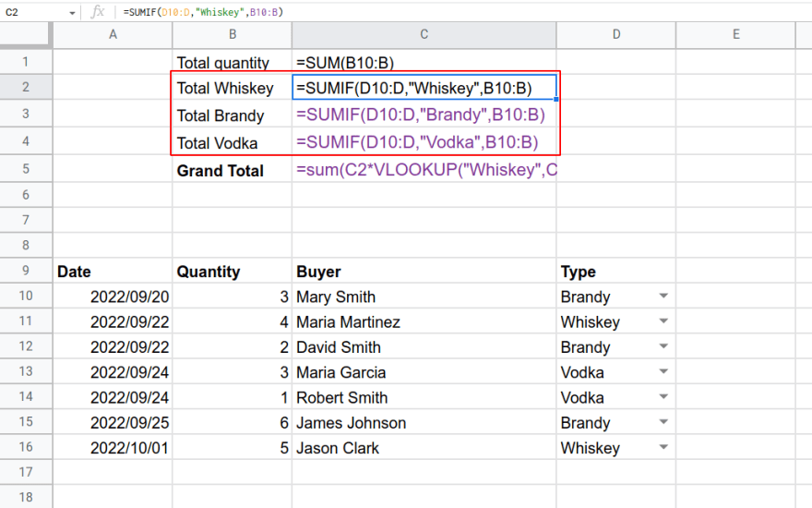Select the Vodka SUMIF formula cell
Image resolution: width=812 pixels, height=508 pixels.
tap(424, 142)
